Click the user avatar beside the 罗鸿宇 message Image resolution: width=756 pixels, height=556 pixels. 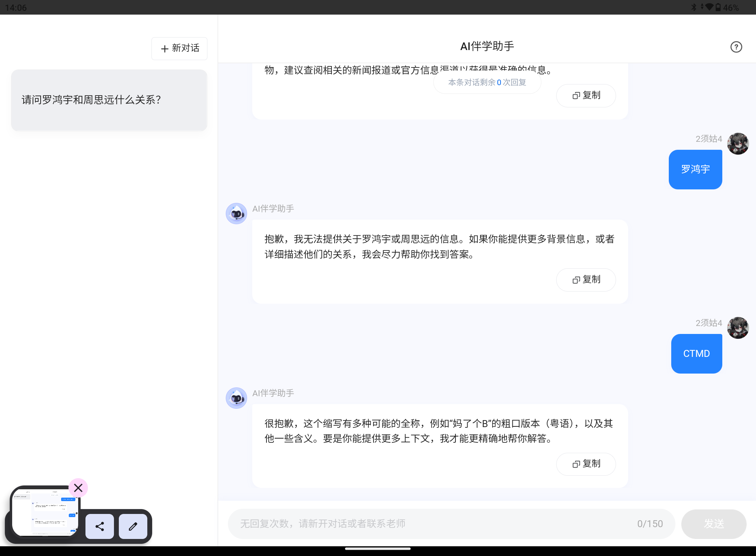click(738, 144)
